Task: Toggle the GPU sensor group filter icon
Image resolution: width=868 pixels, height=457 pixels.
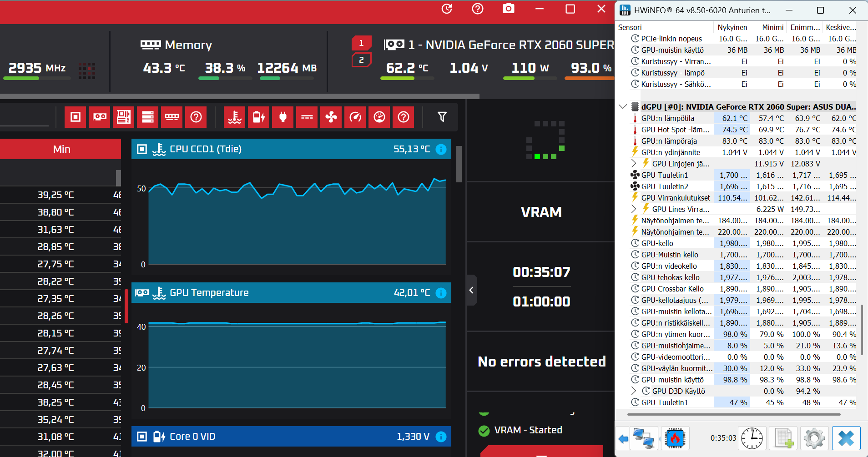Action: pos(100,117)
